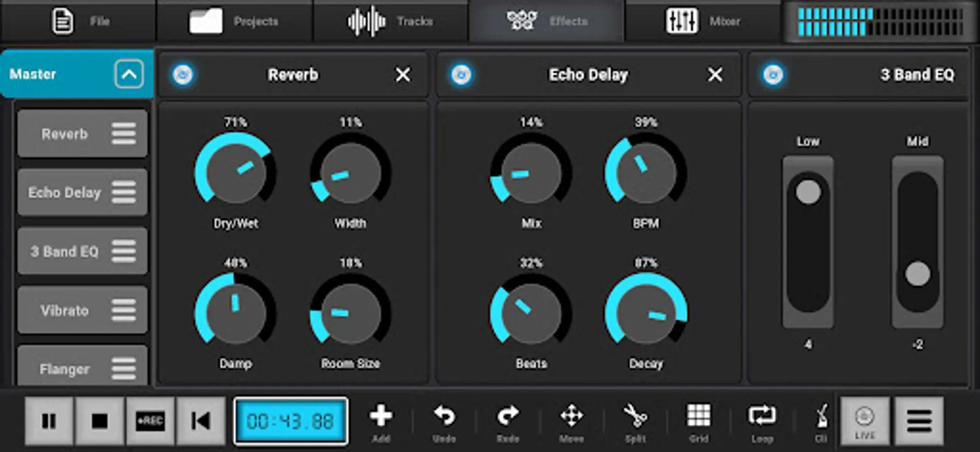The image size is (980, 452).
Task: Select the Undo icon
Action: [x=445, y=418]
